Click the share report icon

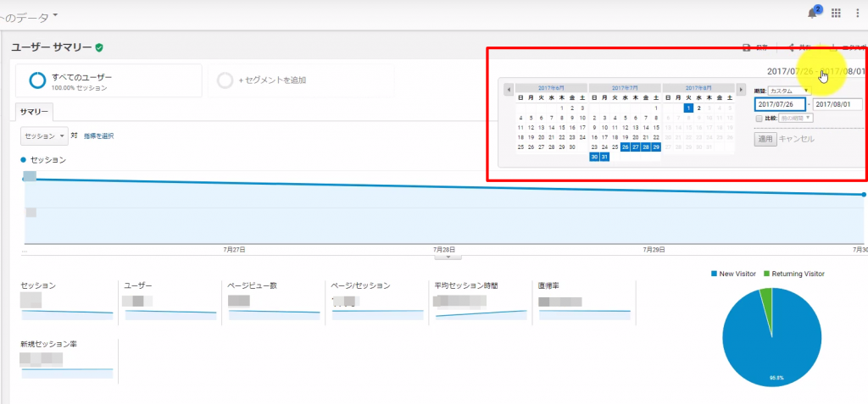pos(792,47)
